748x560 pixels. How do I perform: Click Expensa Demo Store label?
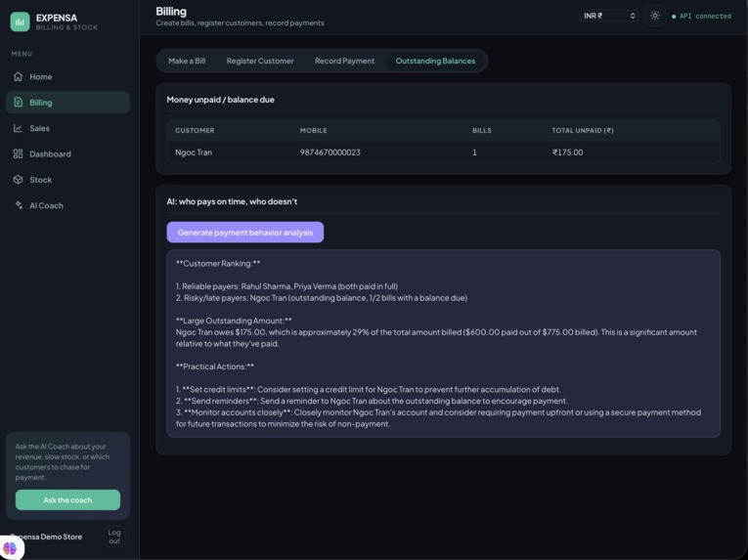click(x=46, y=537)
